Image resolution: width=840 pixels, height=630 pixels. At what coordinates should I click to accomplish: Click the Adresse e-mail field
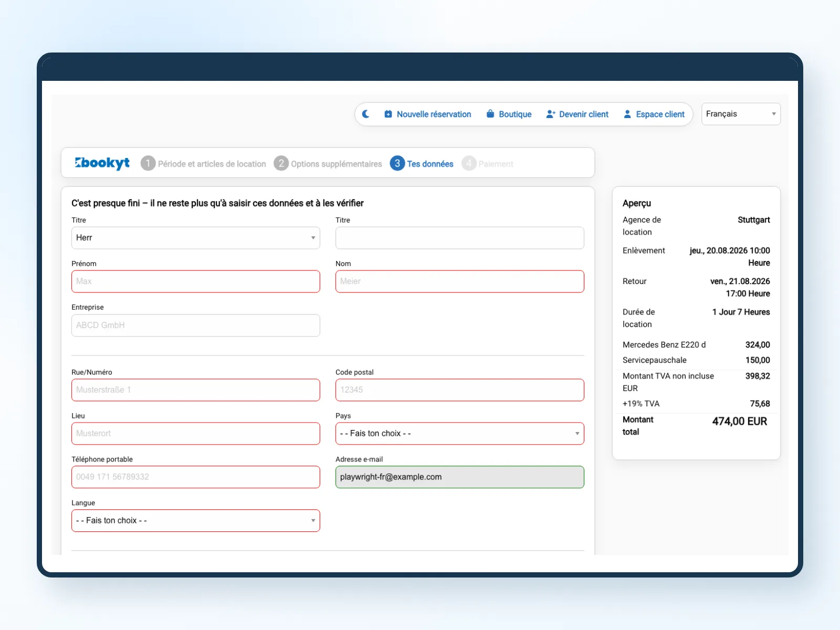coord(460,477)
